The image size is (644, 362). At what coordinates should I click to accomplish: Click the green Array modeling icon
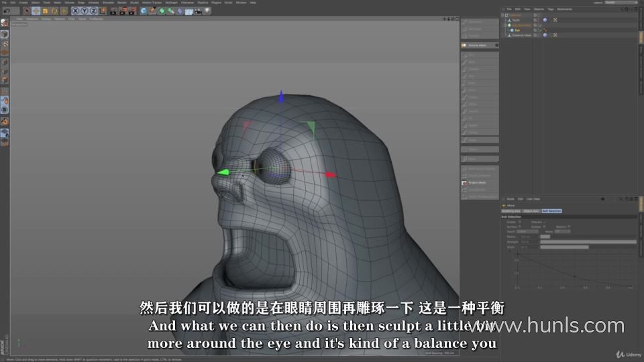[x=171, y=11]
